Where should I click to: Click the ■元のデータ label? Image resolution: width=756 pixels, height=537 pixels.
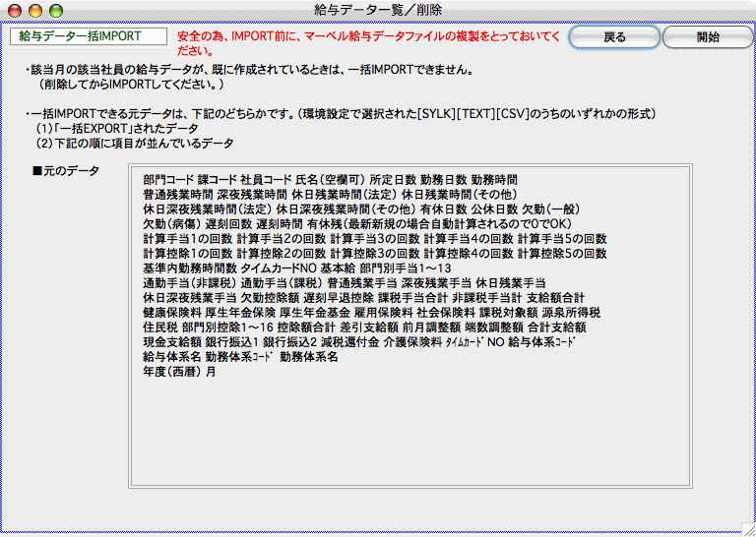click(66, 171)
